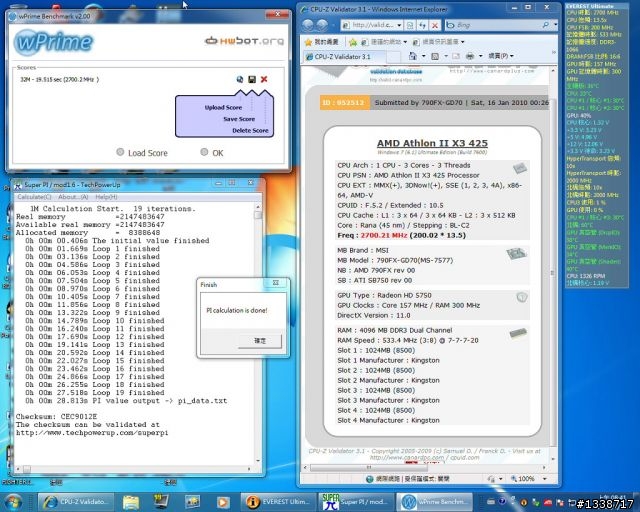Expand the address bar history dropdown

(x=399, y=25)
